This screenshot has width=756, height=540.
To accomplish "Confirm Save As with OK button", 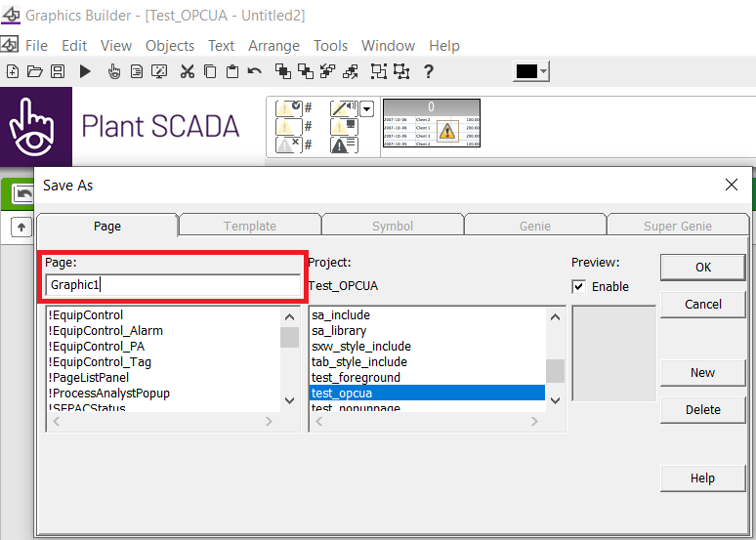I will tap(703, 268).
